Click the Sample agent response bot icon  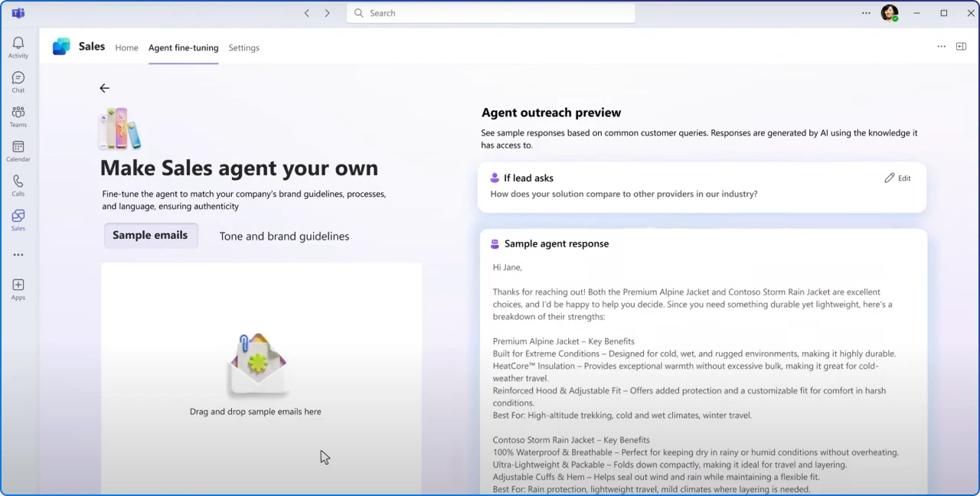coord(495,243)
